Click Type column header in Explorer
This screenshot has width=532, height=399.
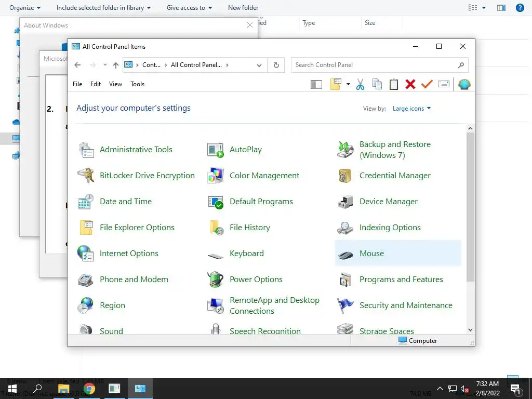(309, 23)
